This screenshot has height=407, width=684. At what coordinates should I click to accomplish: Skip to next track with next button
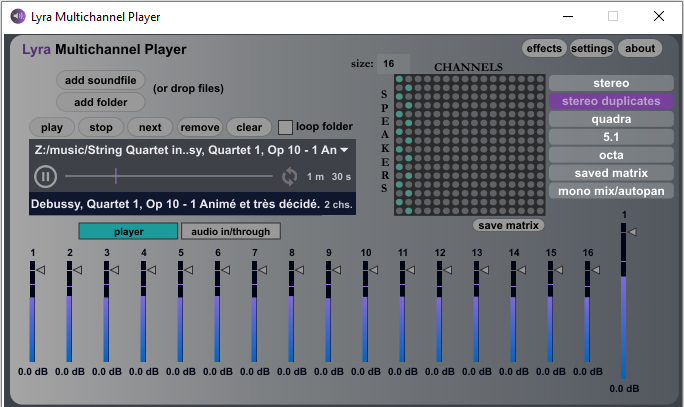[x=150, y=127]
